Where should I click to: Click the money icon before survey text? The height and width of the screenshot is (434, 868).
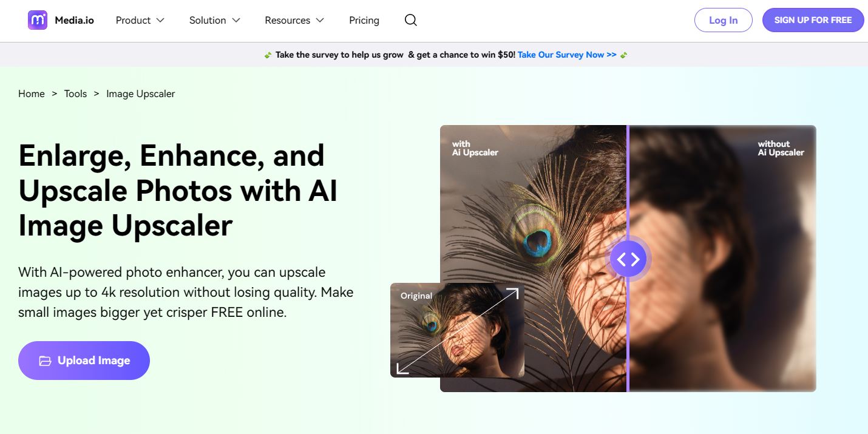tap(268, 55)
